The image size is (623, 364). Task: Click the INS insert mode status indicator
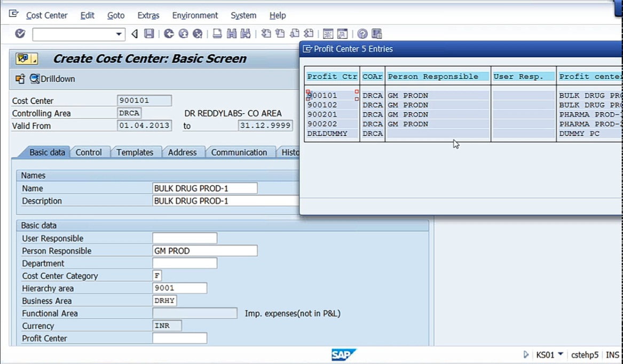(x=612, y=354)
